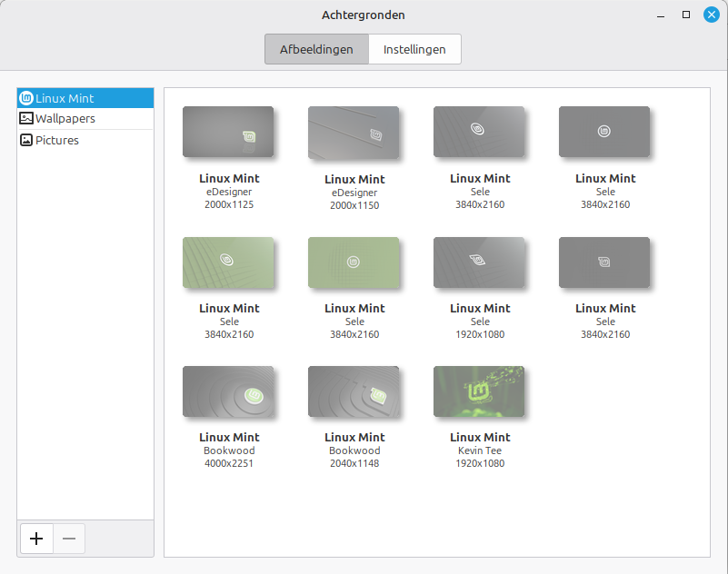Pick the green striped Sele 3840x2160 wallpaper
Screen dimensions: 728x574
click(x=228, y=262)
